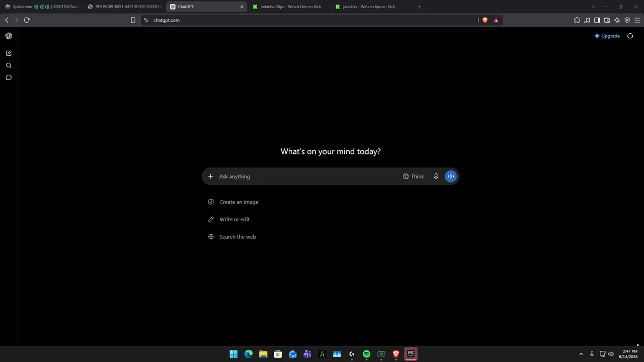Screen dimensions: 644x362
Task: Open Brave browser taskbar icon
Action: [396, 354]
